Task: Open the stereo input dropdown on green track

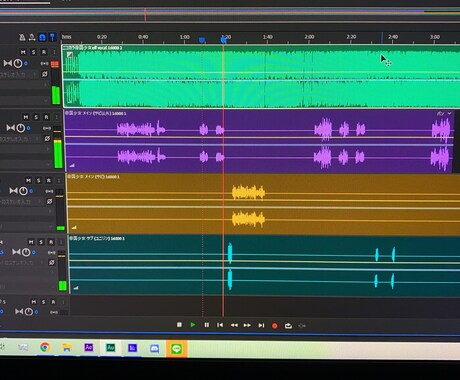Action: pyautogui.click(x=18, y=75)
